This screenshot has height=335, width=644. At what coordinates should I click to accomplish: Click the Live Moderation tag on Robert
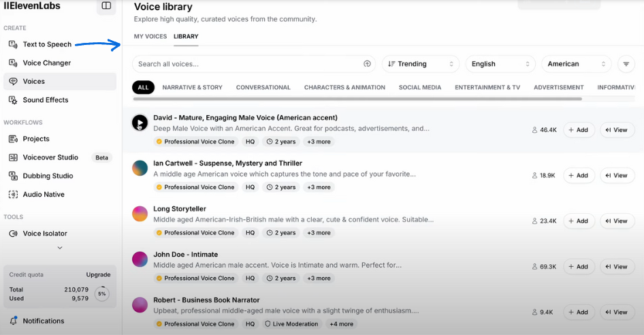[291, 324]
